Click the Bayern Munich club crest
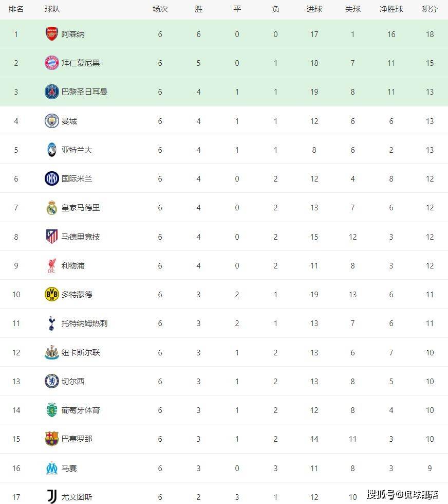 [x=52, y=63]
